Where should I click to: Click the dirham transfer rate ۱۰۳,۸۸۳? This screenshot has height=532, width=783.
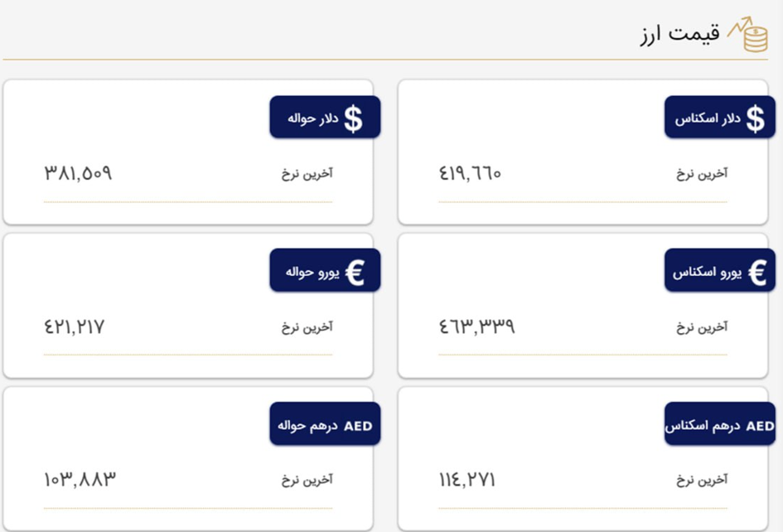pyautogui.click(x=80, y=480)
